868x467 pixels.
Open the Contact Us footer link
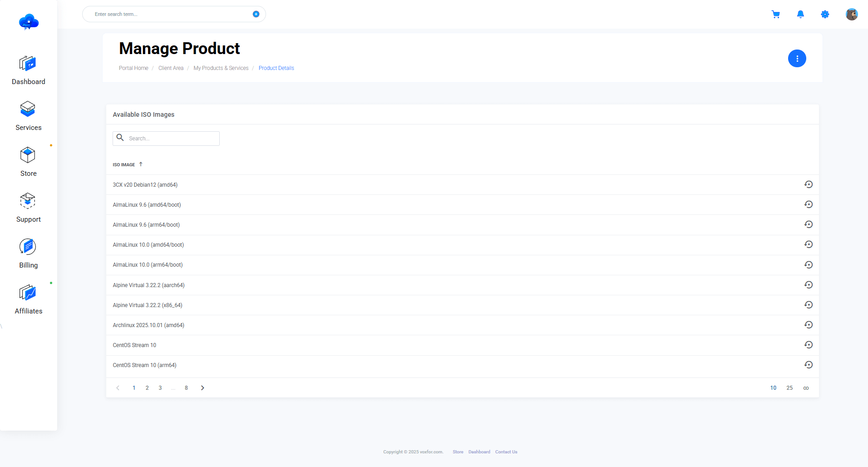[506, 452]
